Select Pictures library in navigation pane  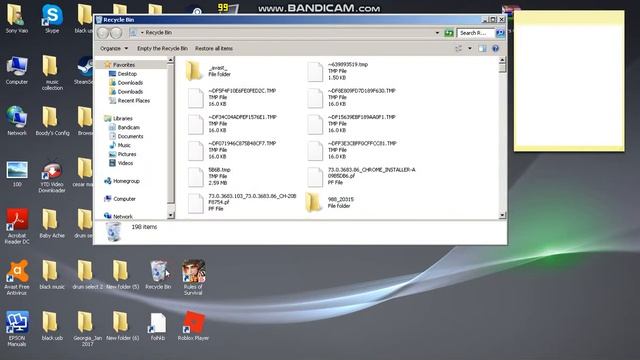click(127, 154)
